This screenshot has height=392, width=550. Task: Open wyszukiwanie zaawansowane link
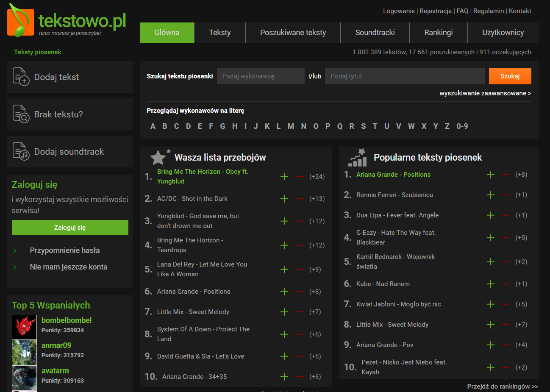[x=485, y=93]
